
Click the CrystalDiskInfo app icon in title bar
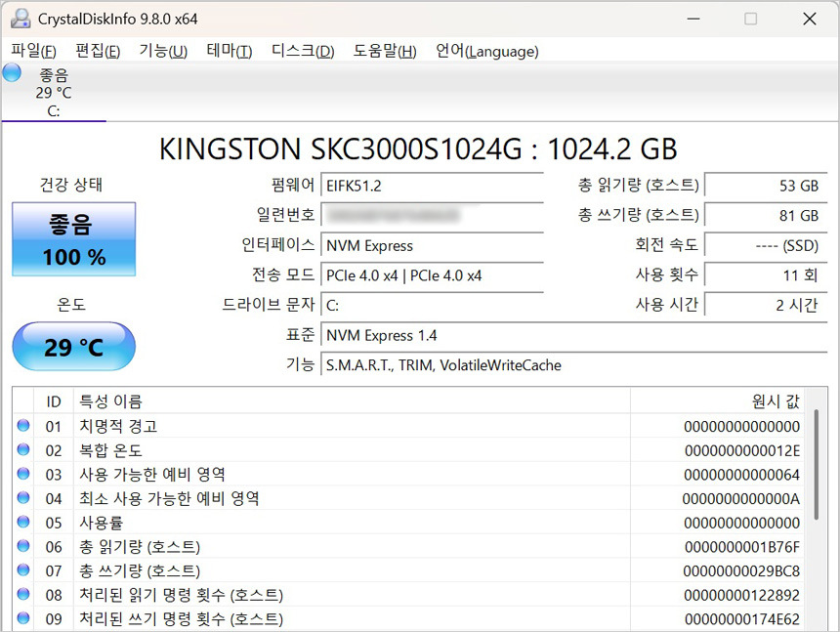click(x=21, y=19)
